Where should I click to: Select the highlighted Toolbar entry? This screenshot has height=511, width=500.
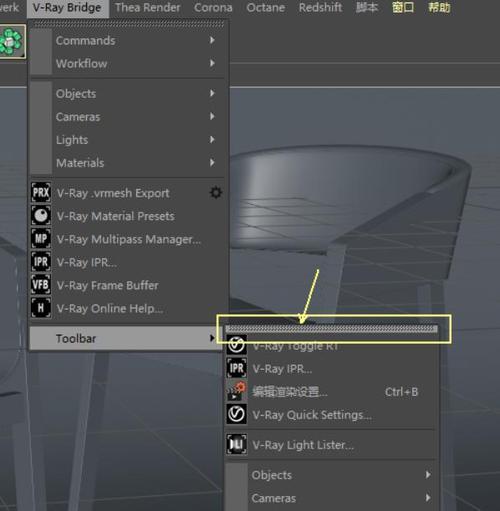click(x=126, y=338)
